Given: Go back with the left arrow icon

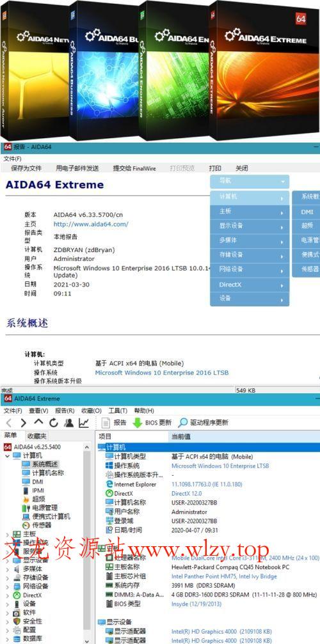Looking at the screenshot, I should click(x=9, y=423).
